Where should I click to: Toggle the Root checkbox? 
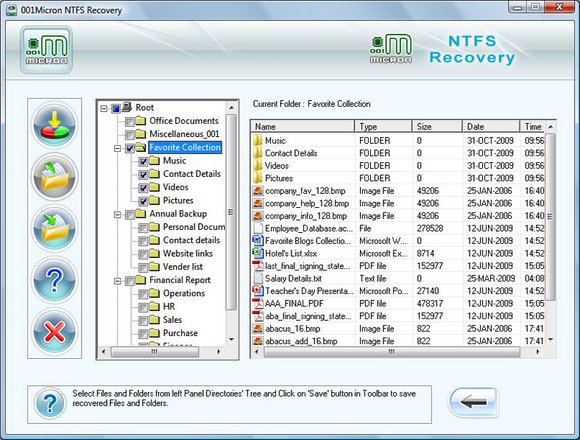point(116,108)
